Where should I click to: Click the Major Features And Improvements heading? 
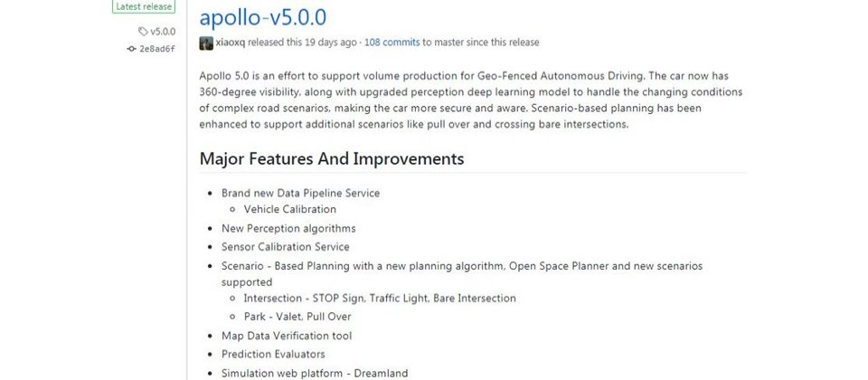[332, 159]
